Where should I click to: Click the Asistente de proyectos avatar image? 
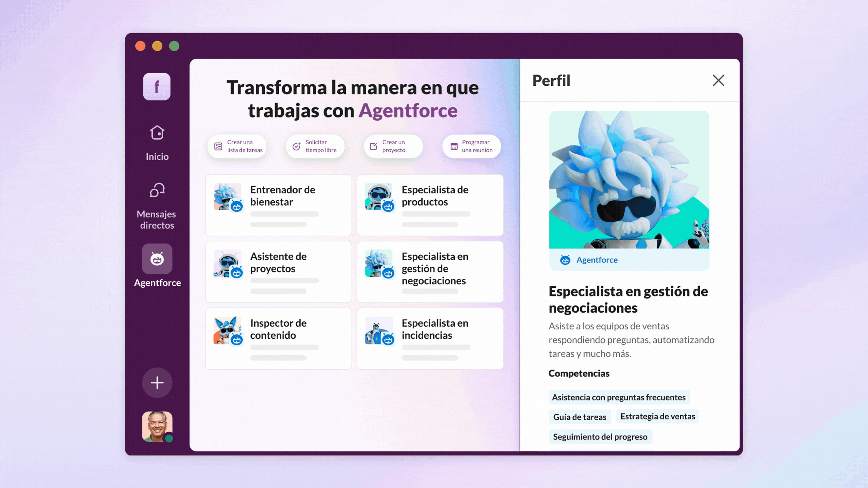(x=227, y=263)
